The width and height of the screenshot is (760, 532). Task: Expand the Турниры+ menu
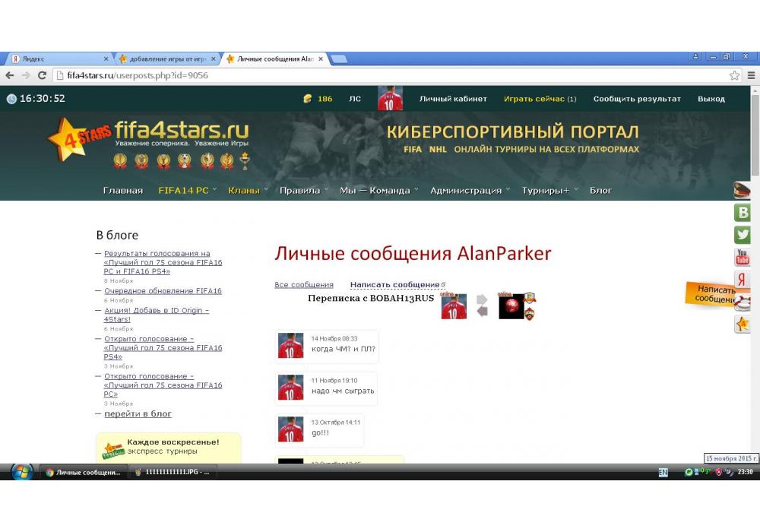(549, 191)
